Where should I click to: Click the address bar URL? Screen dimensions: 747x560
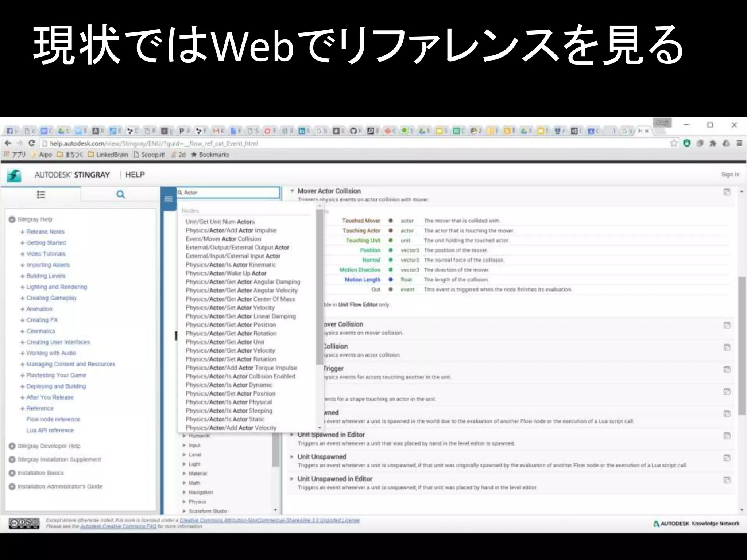(154, 143)
